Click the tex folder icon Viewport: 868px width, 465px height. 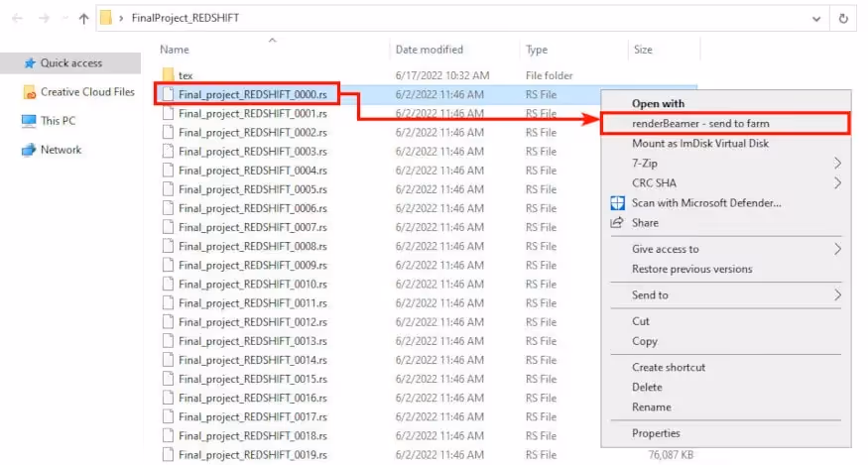pos(169,74)
